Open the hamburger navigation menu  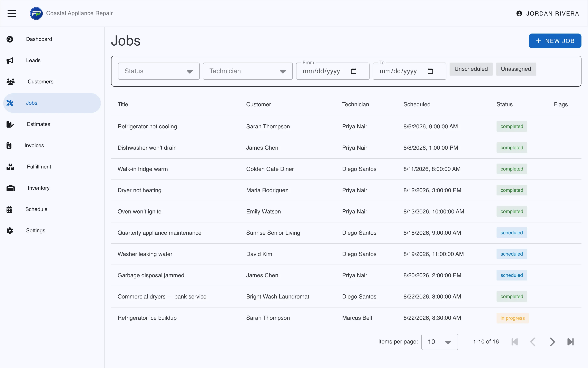(x=12, y=13)
